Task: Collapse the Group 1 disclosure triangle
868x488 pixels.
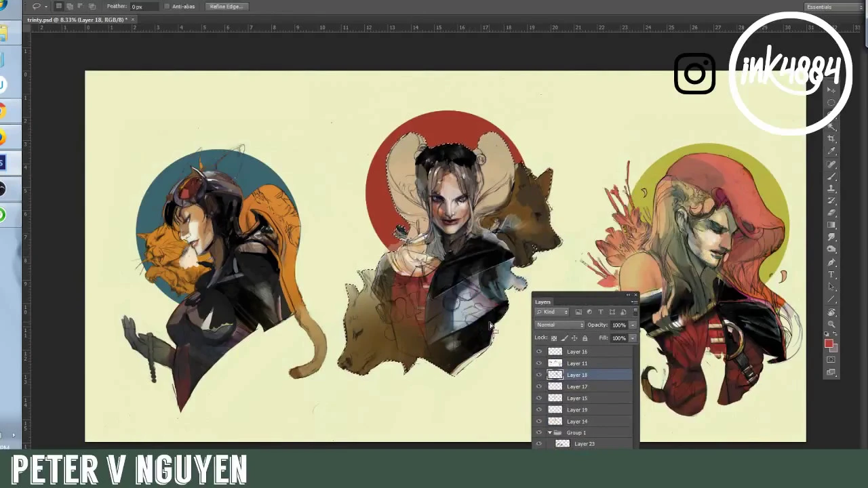Action: pos(550,432)
